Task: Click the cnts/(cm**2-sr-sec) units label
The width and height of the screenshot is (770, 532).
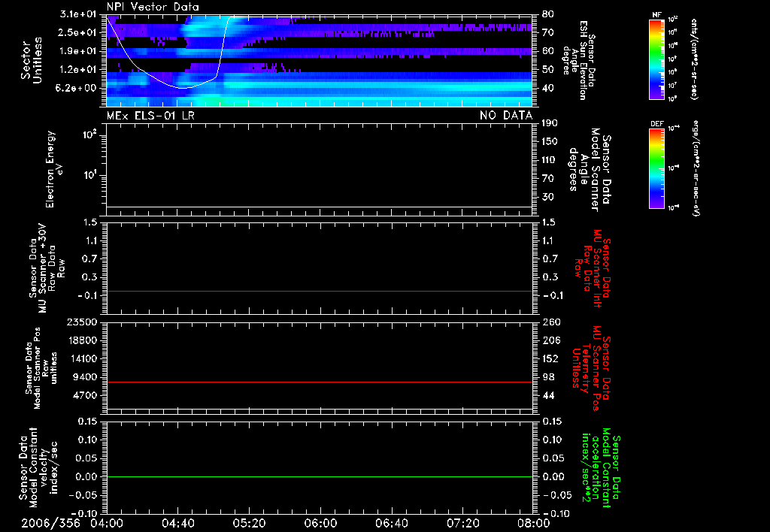Action: [694, 59]
